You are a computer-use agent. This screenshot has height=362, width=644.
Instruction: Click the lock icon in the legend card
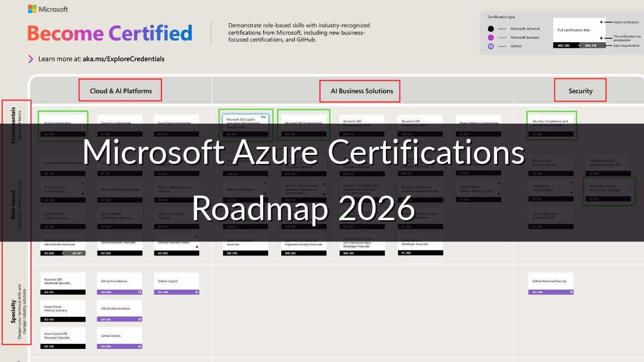(601, 38)
